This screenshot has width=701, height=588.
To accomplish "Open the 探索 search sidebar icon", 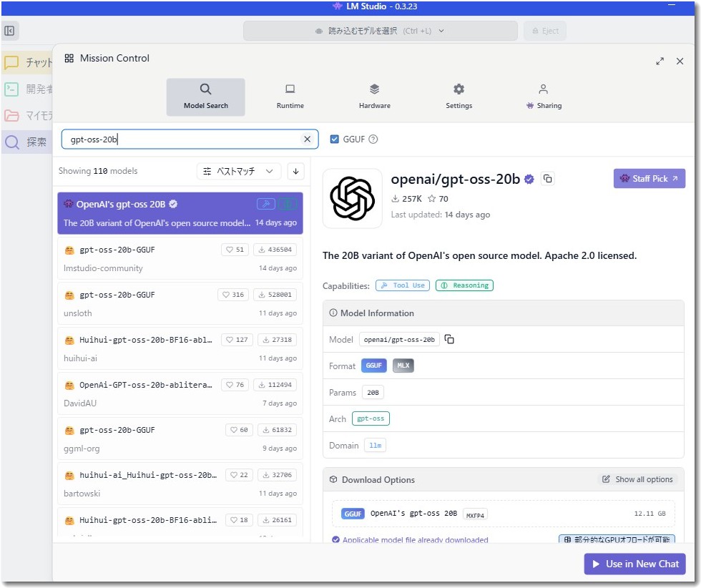I will coord(12,142).
